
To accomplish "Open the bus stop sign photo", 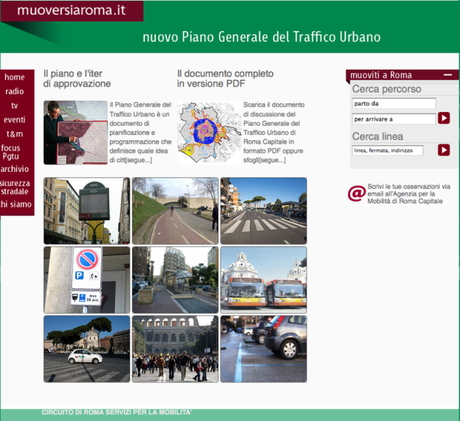I will pyautogui.click(x=87, y=211).
